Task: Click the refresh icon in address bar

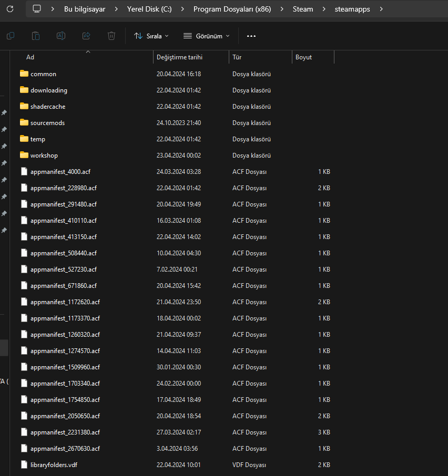Action: [10, 9]
